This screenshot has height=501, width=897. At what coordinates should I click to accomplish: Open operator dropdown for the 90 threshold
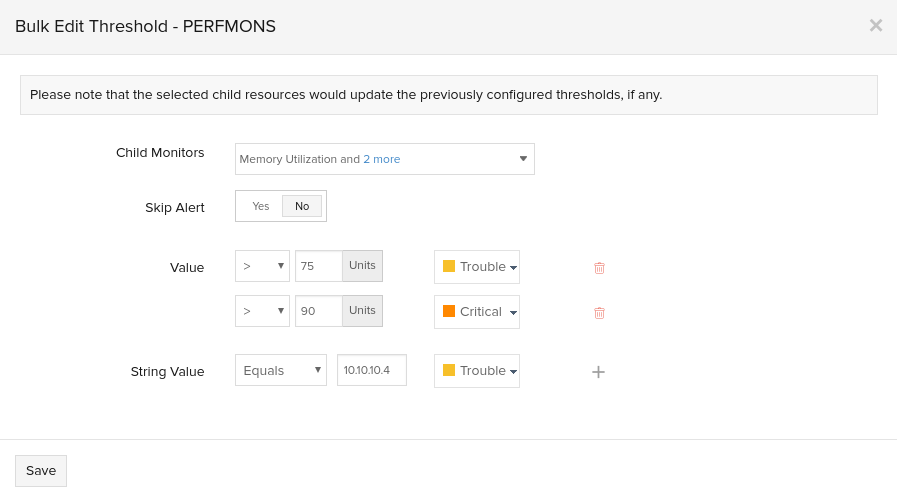tap(262, 311)
